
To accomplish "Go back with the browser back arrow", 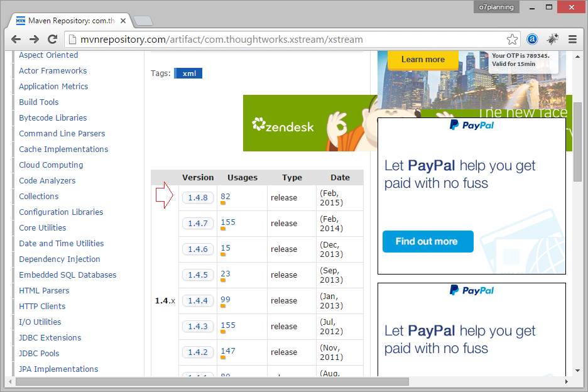I will tap(16, 39).
